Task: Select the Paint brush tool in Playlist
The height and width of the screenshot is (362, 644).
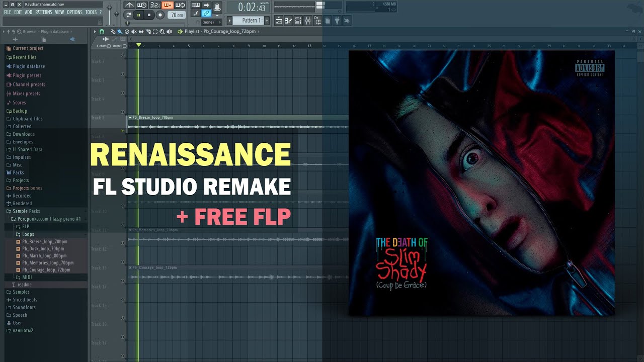Action: [120, 32]
